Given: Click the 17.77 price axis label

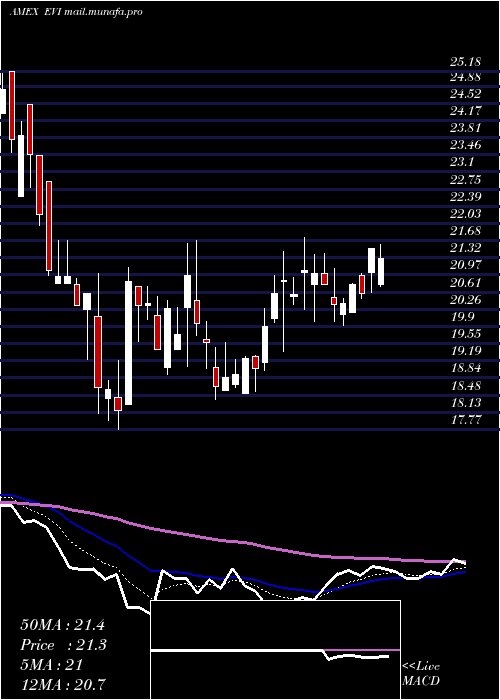Looking at the screenshot, I should (465, 419).
